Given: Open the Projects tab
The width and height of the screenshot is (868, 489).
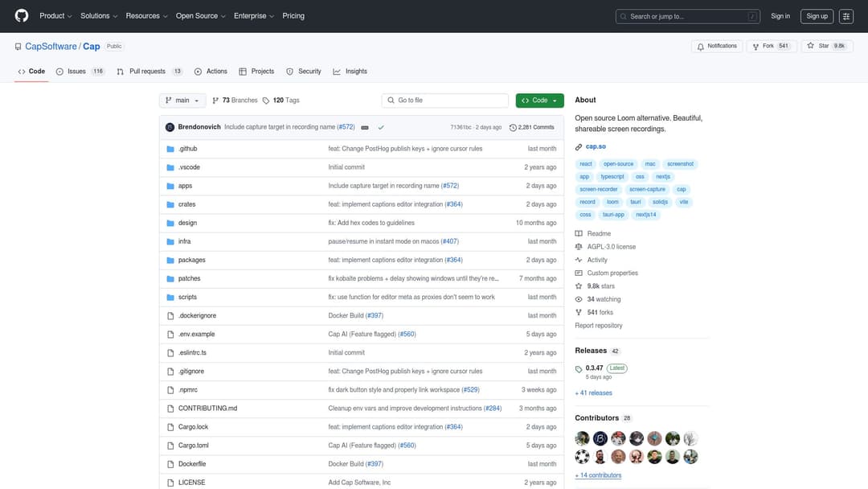Looking at the screenshot, I should (x=256, y=72).
